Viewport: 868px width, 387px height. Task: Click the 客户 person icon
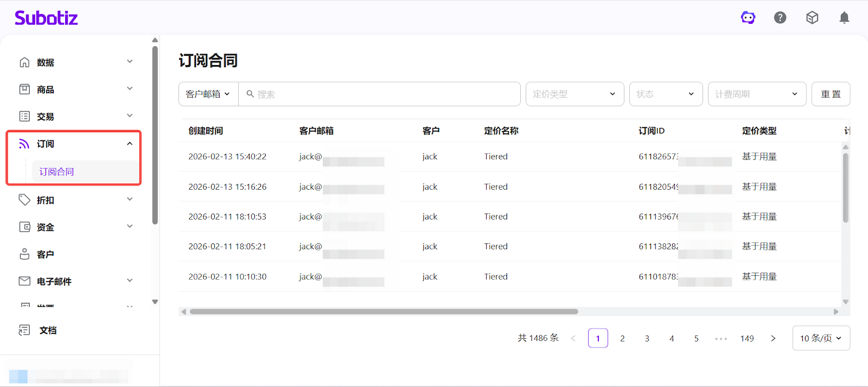pos(24,254)
